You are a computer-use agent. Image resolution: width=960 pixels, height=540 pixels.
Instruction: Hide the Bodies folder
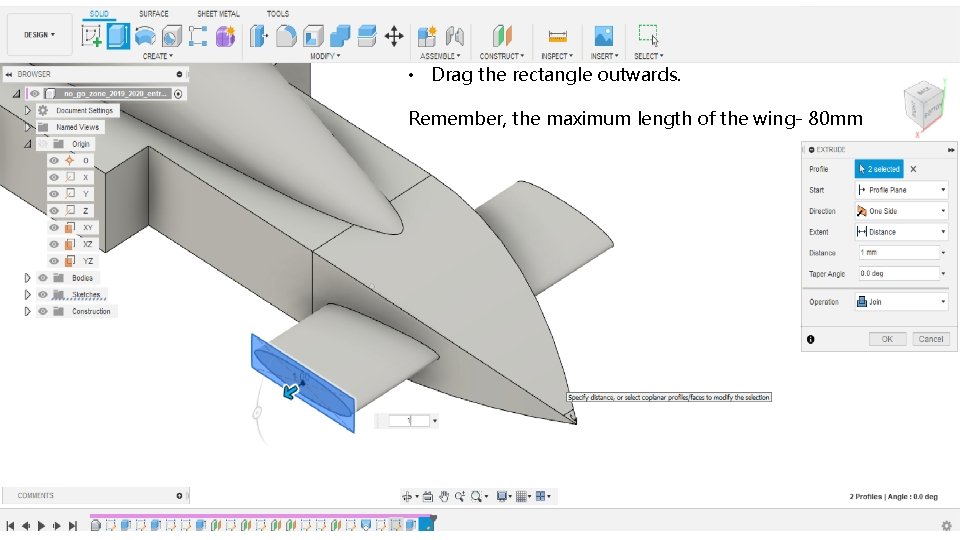click(x=43, y=277)
